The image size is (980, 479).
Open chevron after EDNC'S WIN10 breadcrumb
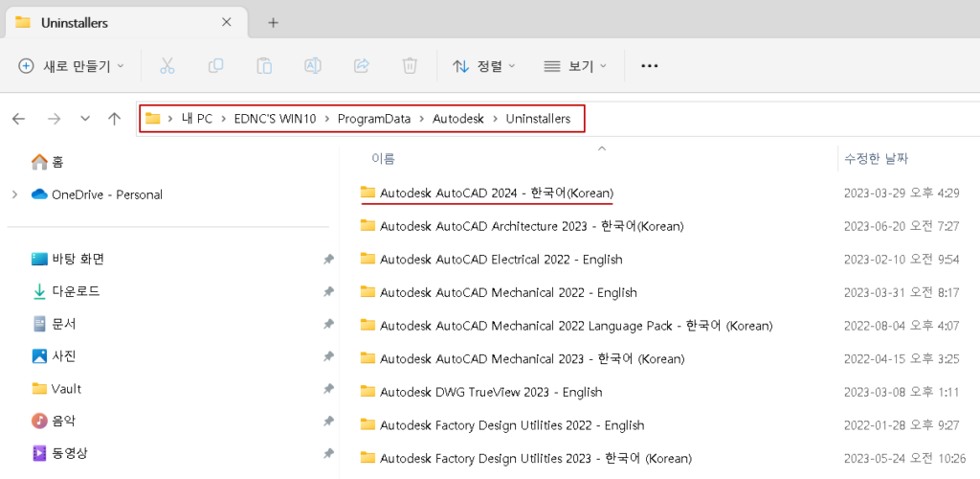click(x=327, y=119)
